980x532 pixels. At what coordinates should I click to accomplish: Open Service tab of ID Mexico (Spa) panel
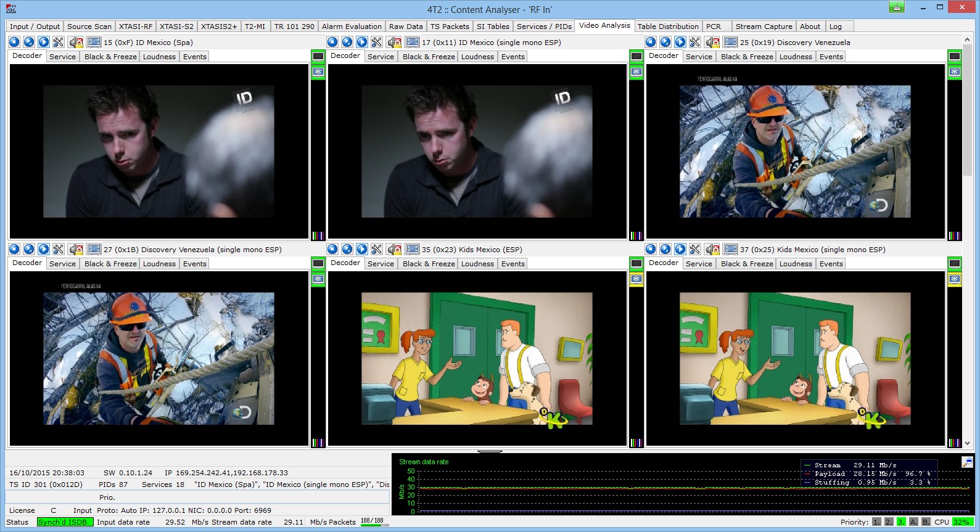62,57
